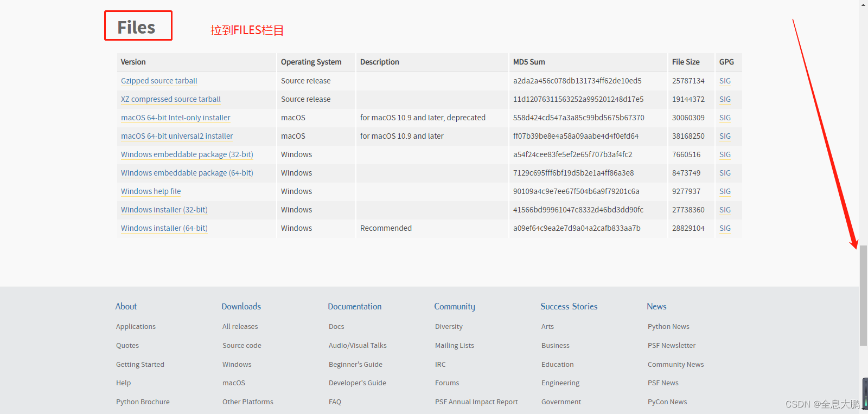Open Gzipped source tarball download link

click(159, 81)
